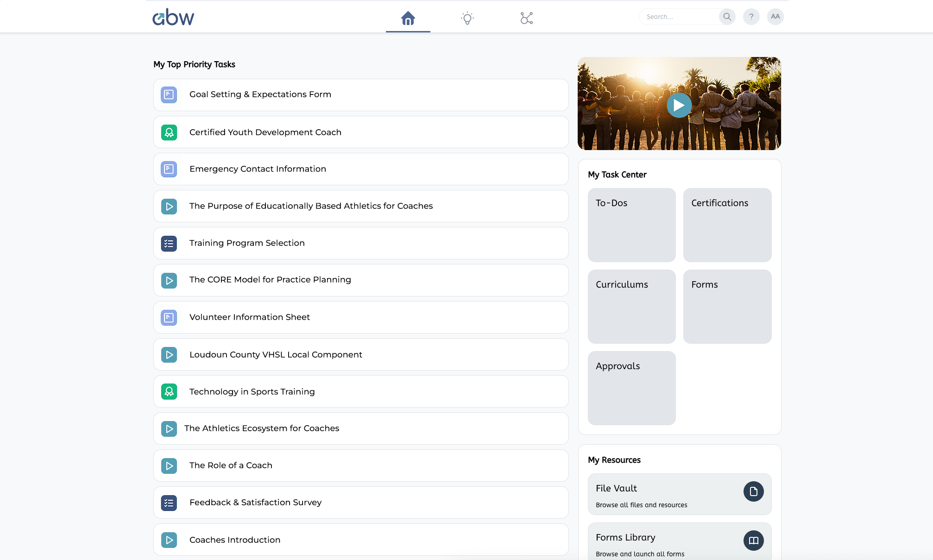
Task: Click the book icon next to Forms Library
Action: (x=753, y=541)
